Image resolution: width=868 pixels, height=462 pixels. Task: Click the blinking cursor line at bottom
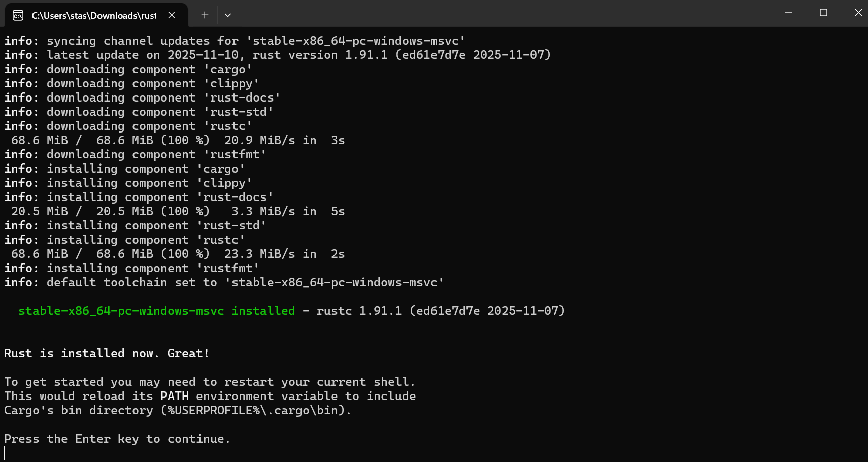click(x=5, y=453)
